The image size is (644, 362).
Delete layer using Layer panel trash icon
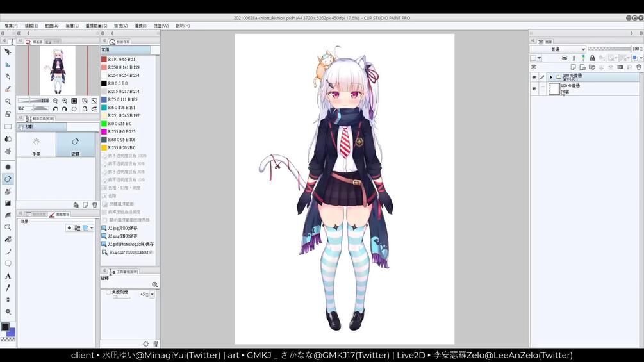click(x=639, y=67)
